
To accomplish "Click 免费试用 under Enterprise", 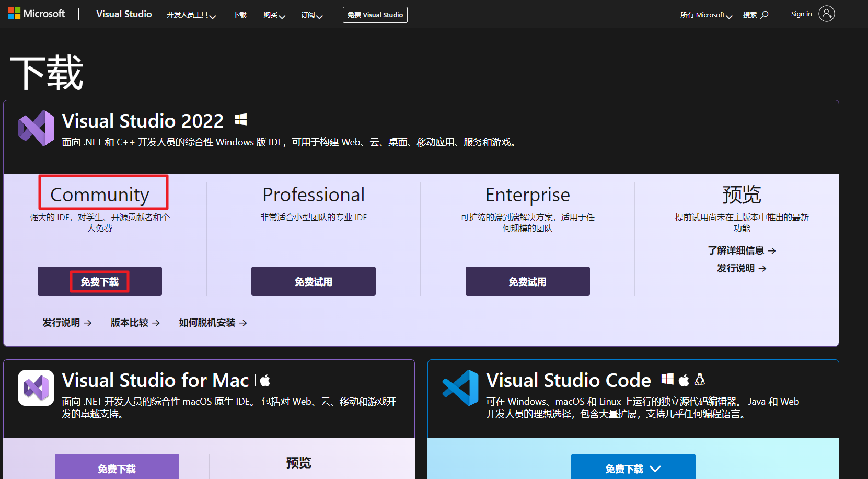I will [528, 281].
